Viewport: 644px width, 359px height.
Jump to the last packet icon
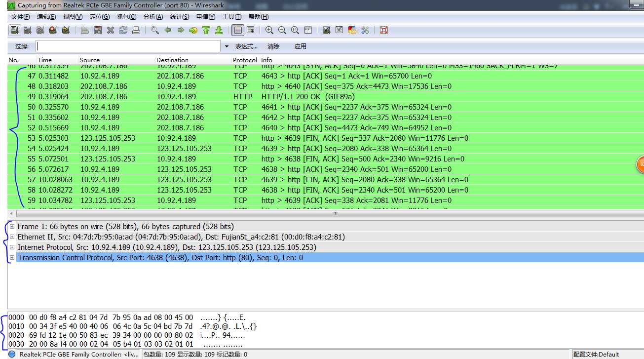point(219,30)
